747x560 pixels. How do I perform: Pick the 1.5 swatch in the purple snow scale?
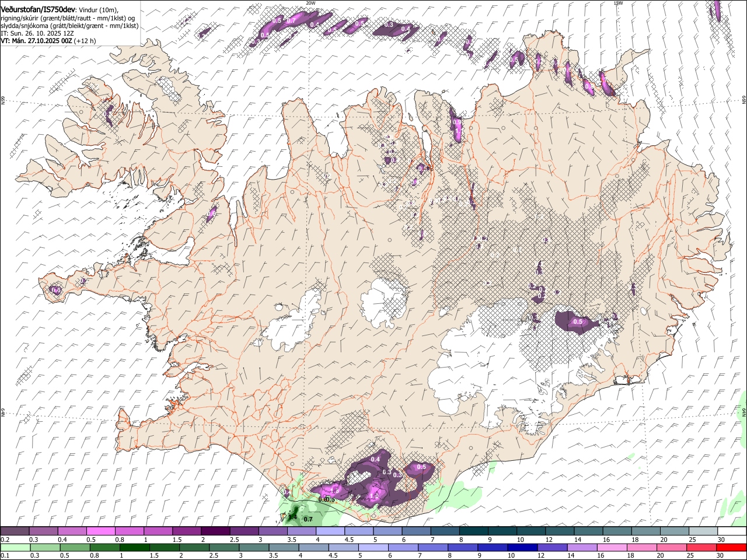tap(187, 531)
